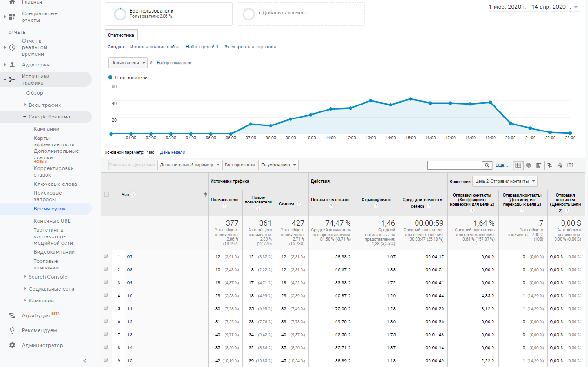Screen dimensions: 588x367
Task: Click the Специальные отчеты dashboard icon
Action: (12, 17)
